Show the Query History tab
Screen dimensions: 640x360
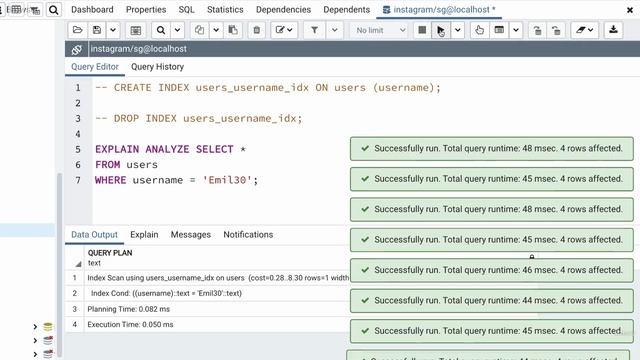[x=158, y=67]
